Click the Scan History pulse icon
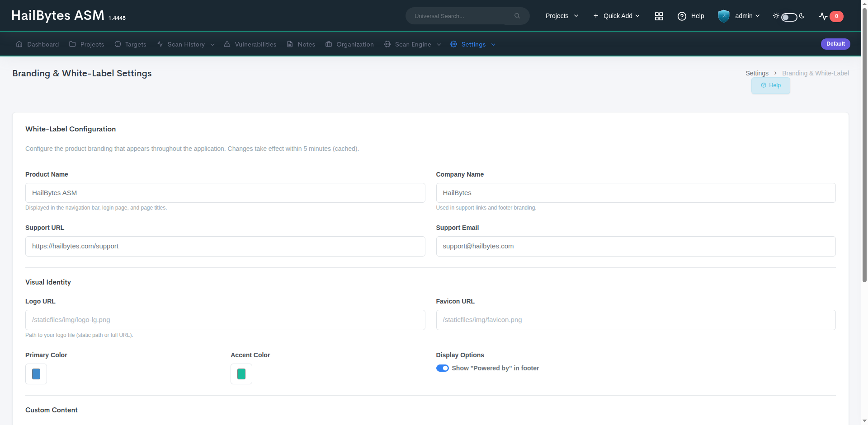 click(160, 44)
